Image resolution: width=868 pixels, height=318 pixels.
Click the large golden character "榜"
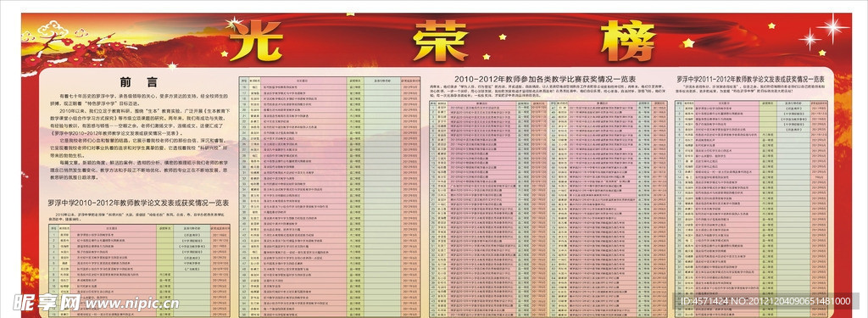(628, 42)
